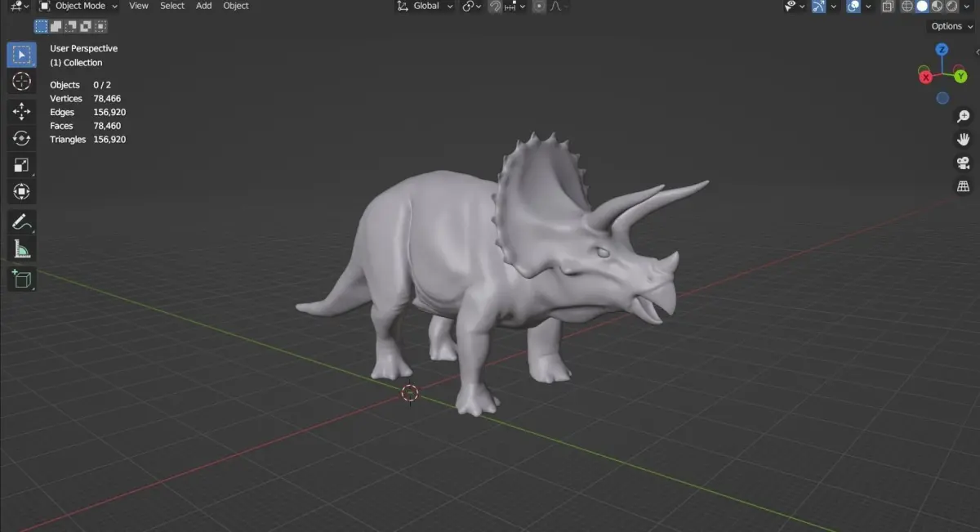Open the Select menu
Image resolution: width=980 pixels, height=532 pixels.
(172, 6)
